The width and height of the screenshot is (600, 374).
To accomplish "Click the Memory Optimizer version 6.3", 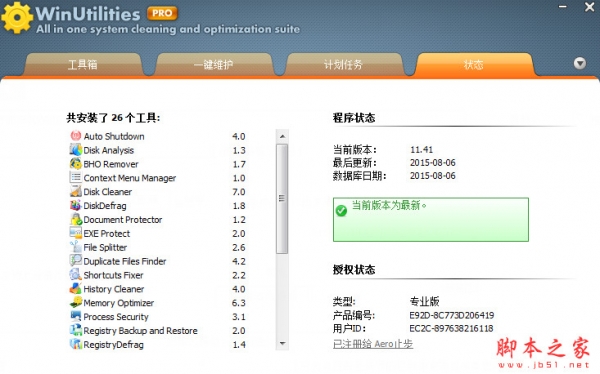I will click(239, 303).
